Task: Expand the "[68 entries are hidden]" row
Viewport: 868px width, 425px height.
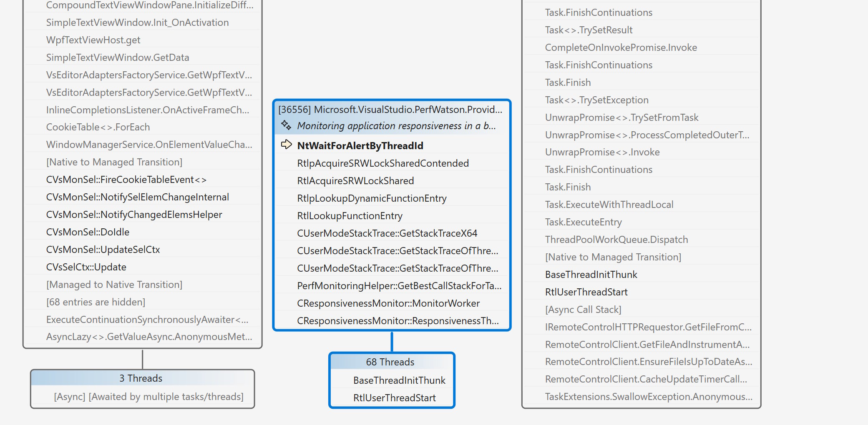Action: pos(96,302)
